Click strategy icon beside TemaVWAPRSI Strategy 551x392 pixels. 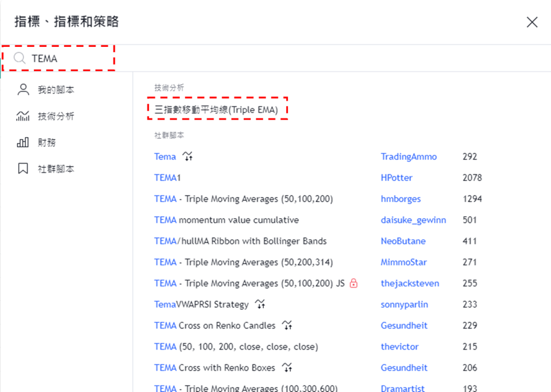[x=260, y=304]
